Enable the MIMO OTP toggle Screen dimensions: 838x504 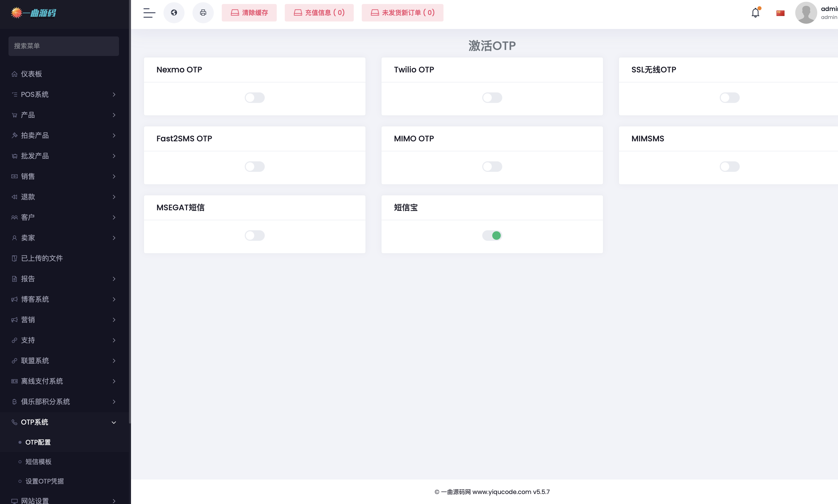492,166
